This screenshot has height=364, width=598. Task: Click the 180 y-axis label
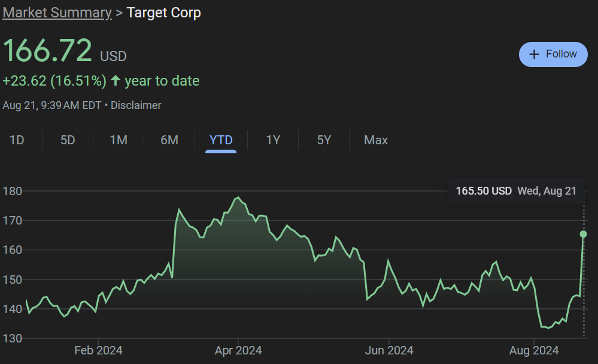[x=12, y=191]
